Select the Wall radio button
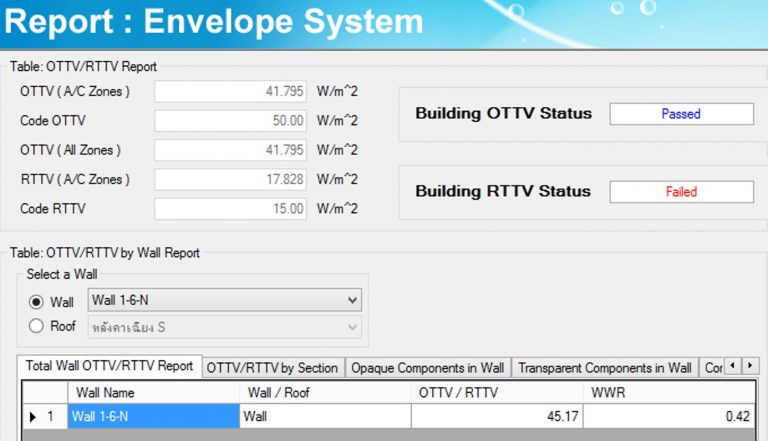 coord(38,302)
